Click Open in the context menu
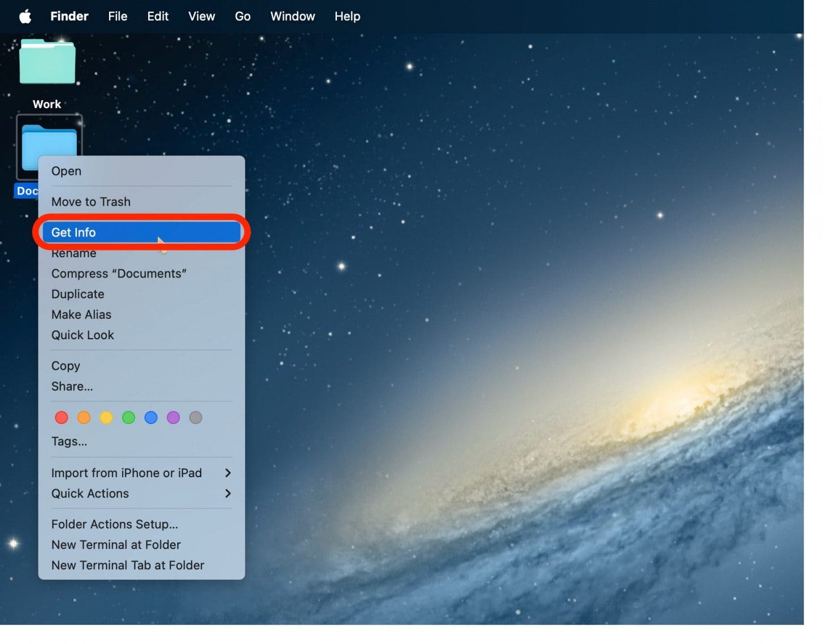Viewport: 823px width, 644px height. [x=66, y=171]
